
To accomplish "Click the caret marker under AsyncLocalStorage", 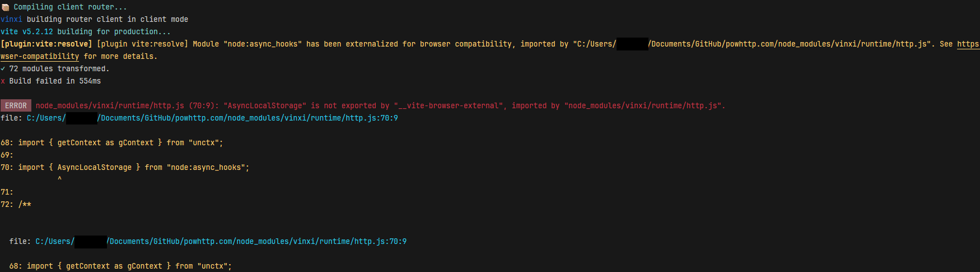I will pos(59,179).
